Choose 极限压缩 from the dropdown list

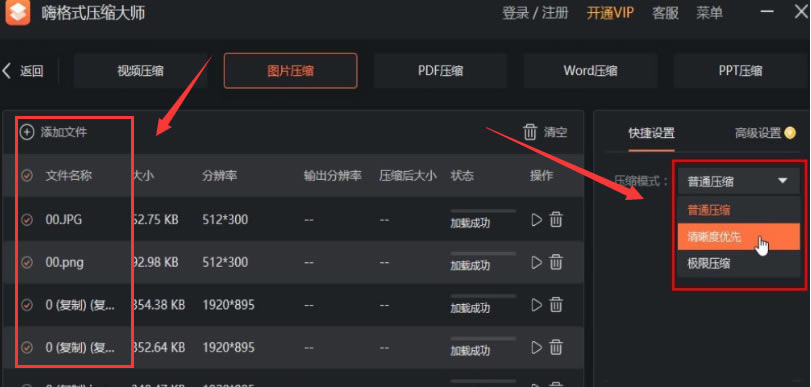click(x=738, y=263)
